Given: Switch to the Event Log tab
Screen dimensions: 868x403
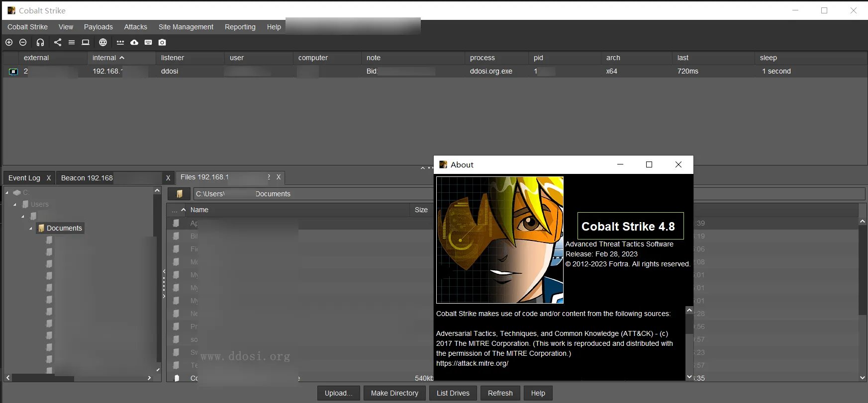Looking at the screenshot, I should coord(24,178).
